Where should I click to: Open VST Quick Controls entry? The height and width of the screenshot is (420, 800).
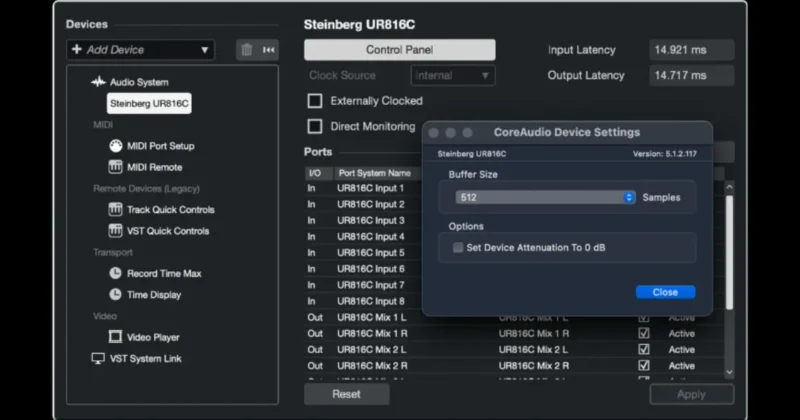[x=168, y=231]
